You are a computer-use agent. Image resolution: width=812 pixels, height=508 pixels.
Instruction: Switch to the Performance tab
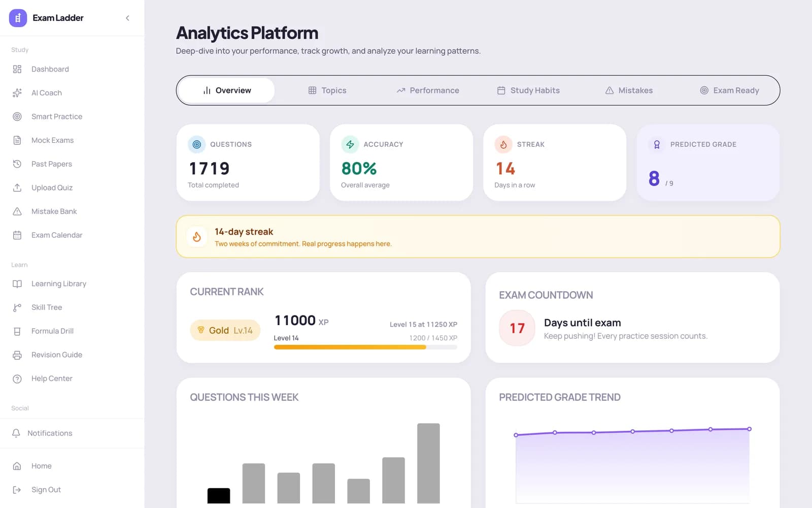428,90
